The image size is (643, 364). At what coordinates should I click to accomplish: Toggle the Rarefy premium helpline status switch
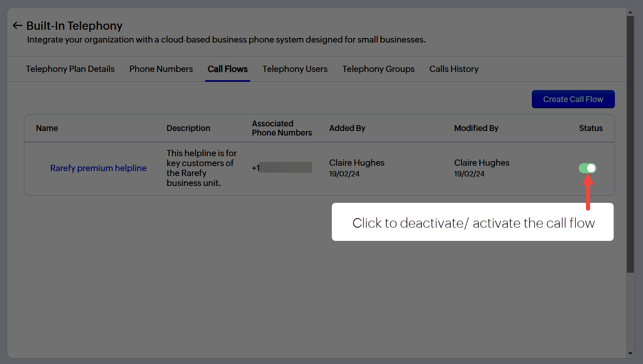[x=587, y=168]
